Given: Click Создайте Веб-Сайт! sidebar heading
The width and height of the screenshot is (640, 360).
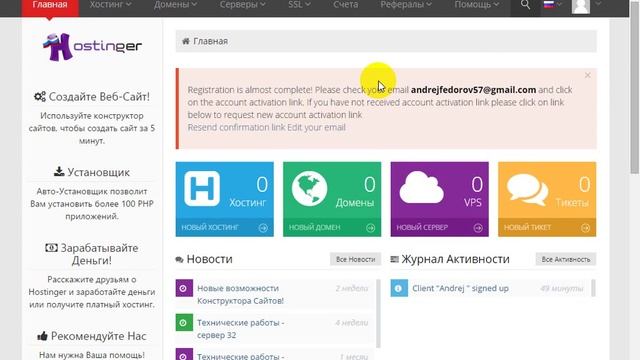Looking at the screenshot, I should (x=99, y=97).
